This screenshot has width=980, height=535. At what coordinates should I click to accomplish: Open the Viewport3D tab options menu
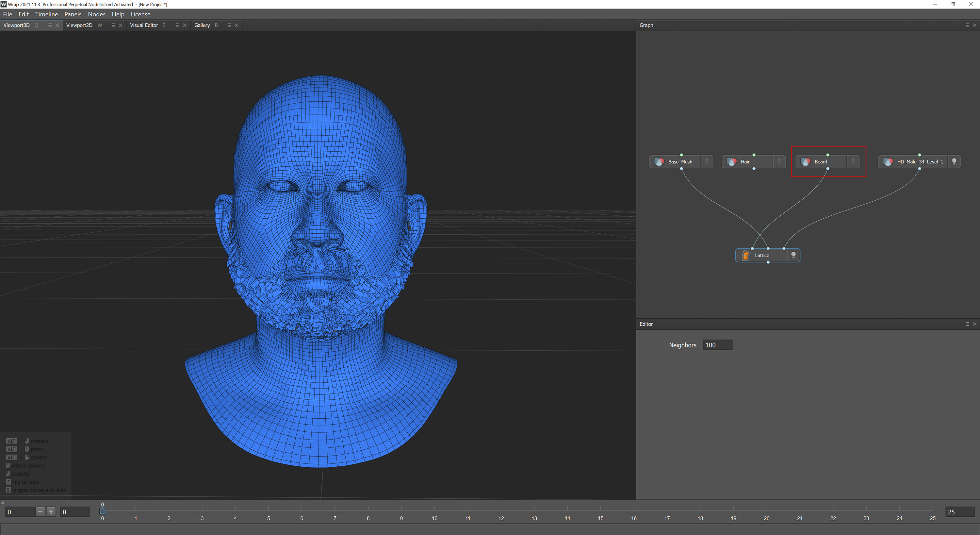click(x=50, y=25)
